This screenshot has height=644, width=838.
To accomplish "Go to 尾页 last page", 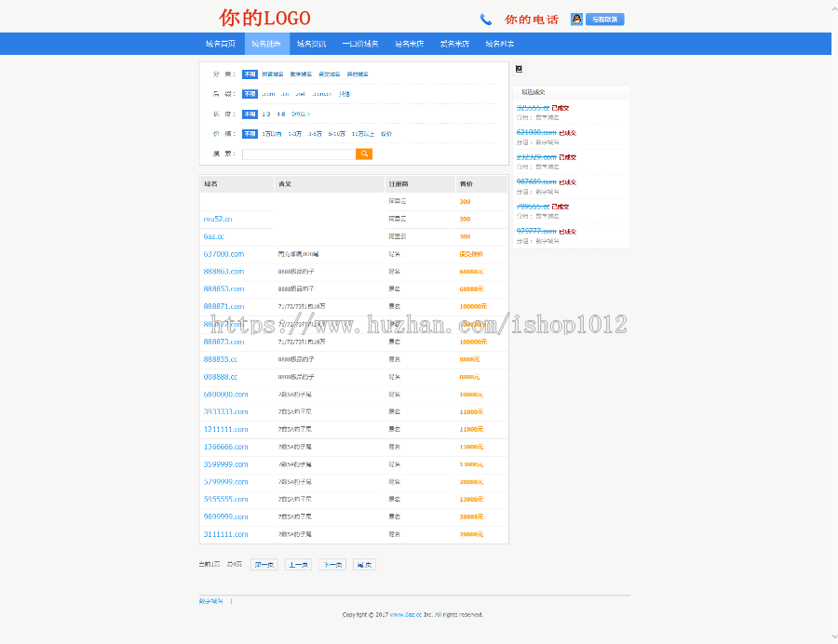I will click(364, 565).
